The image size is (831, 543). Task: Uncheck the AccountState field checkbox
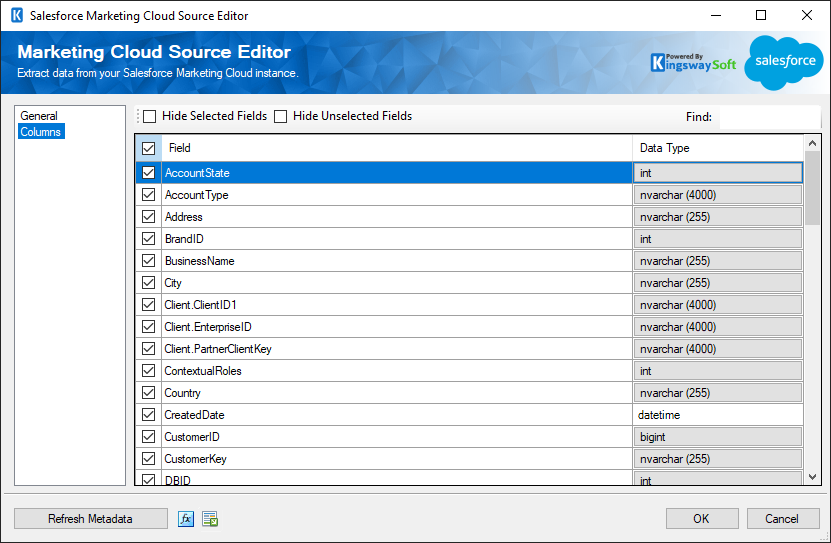148,173
